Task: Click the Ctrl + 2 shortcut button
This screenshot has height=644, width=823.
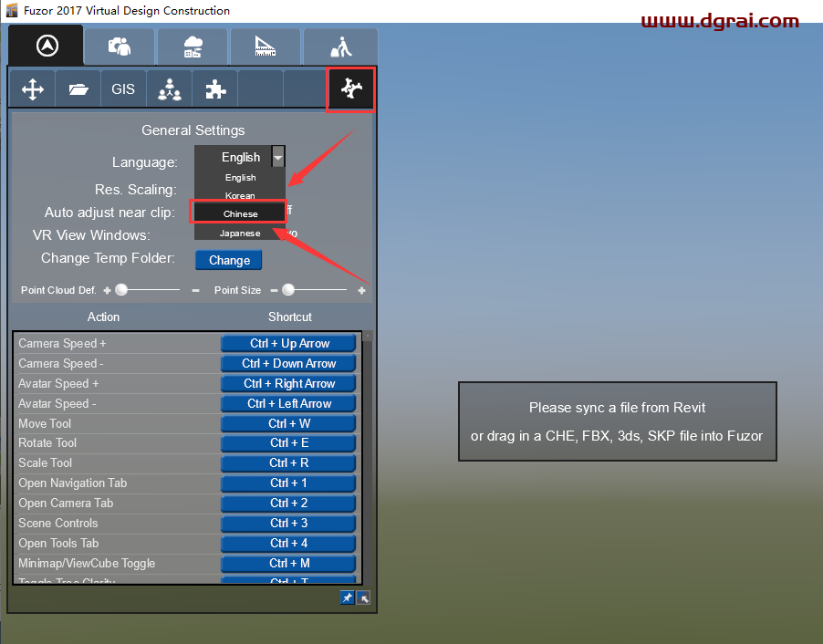Action: [x=288, y=503]
